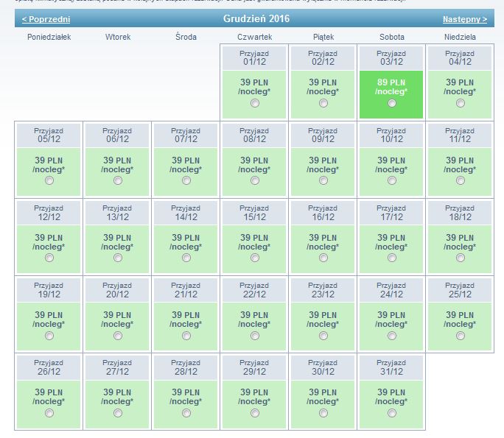Click the Sobota column header
Image resolution: width=504 pixels, height=438 pixels.
pyautogui.click(x=392, y=37)
